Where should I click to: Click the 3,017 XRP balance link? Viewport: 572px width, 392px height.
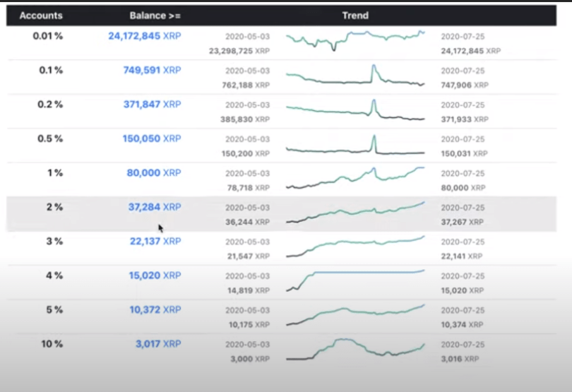pos(157,344)
